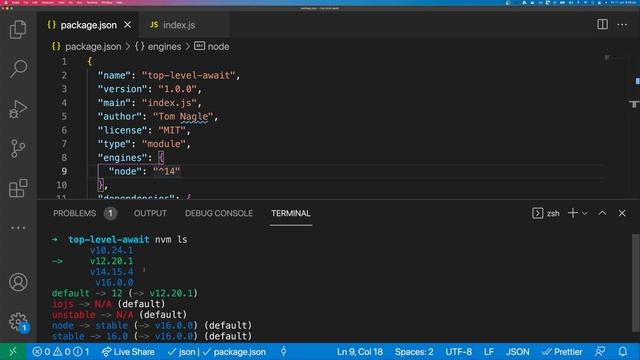Click the "Tom Nagle" author value
This screenshot has width=640, height=360.
(183, 117)
